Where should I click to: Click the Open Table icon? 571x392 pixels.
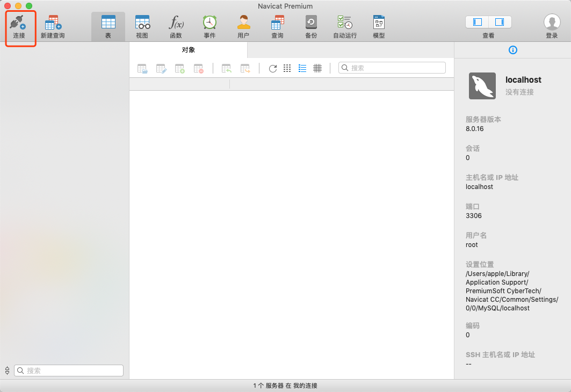142,68
